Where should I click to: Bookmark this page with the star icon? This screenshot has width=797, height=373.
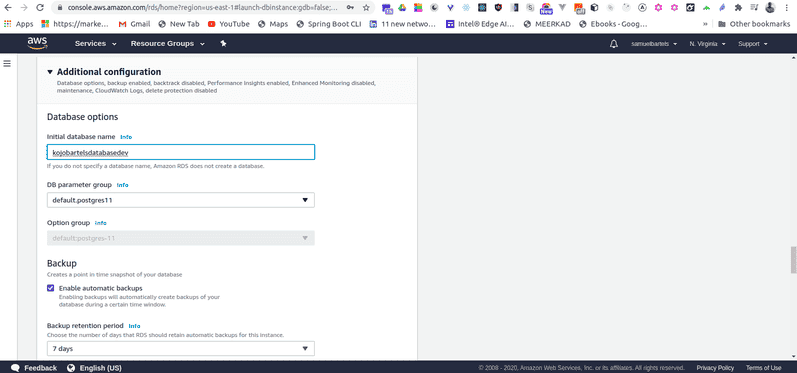coord(366,8)
